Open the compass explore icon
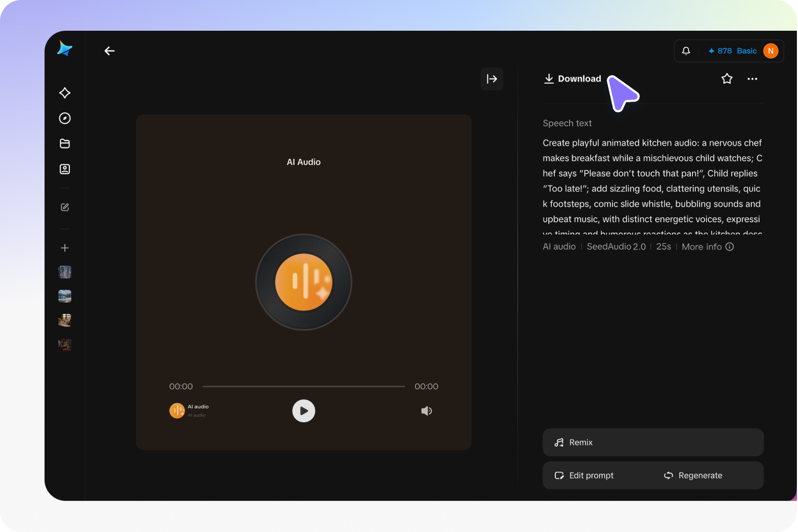 (65, 118)
